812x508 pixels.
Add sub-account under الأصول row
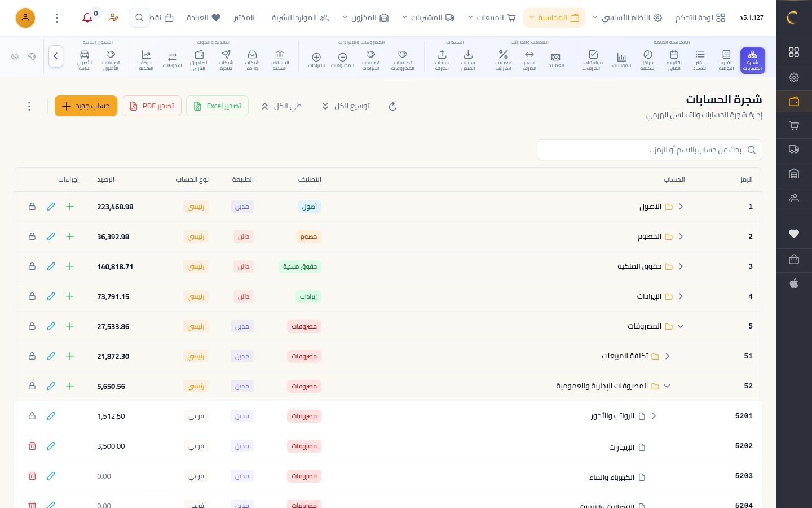[x=70, y=207]
